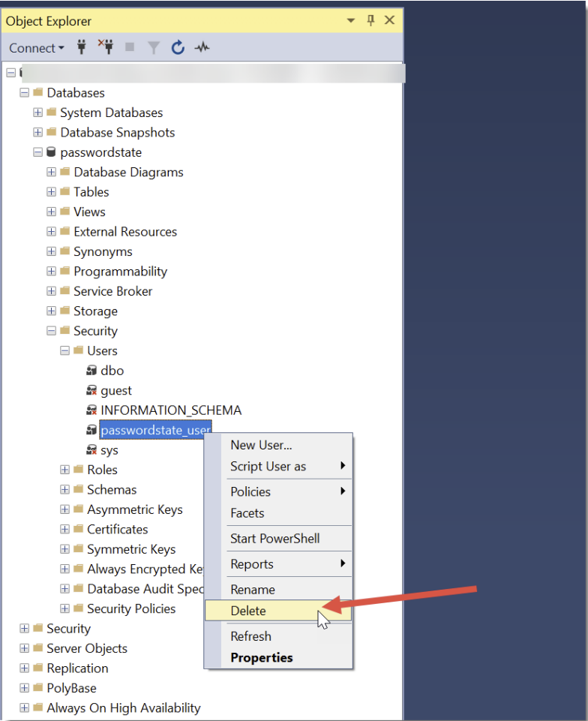Click the passwordstate database cylinder icon

coord(51,152)
